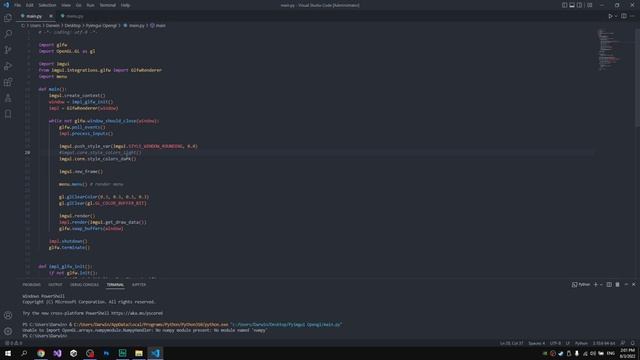Image resolution: width=640 pixels, height=360 pixels.
Task: Kill terminal with trash icon
Action: (617, 284)
